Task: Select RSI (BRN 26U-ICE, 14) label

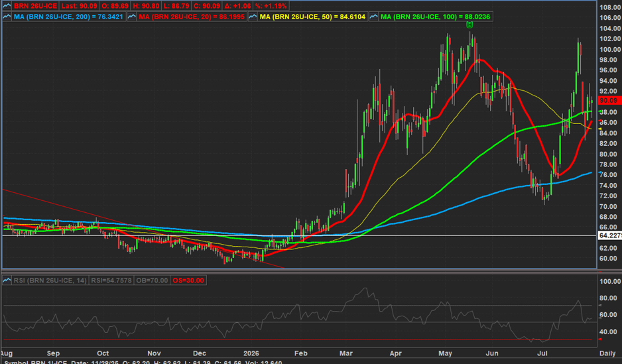Action: tap(50, 280)
